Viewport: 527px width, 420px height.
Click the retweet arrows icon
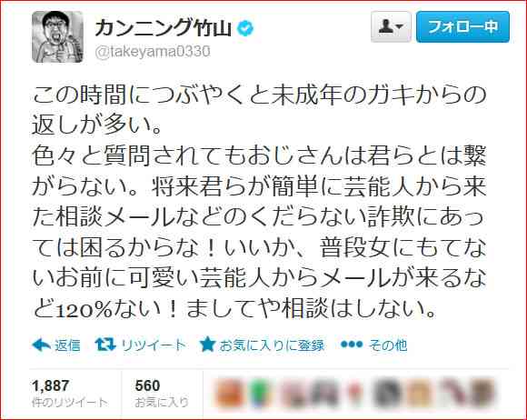click(x=105, y=345)
